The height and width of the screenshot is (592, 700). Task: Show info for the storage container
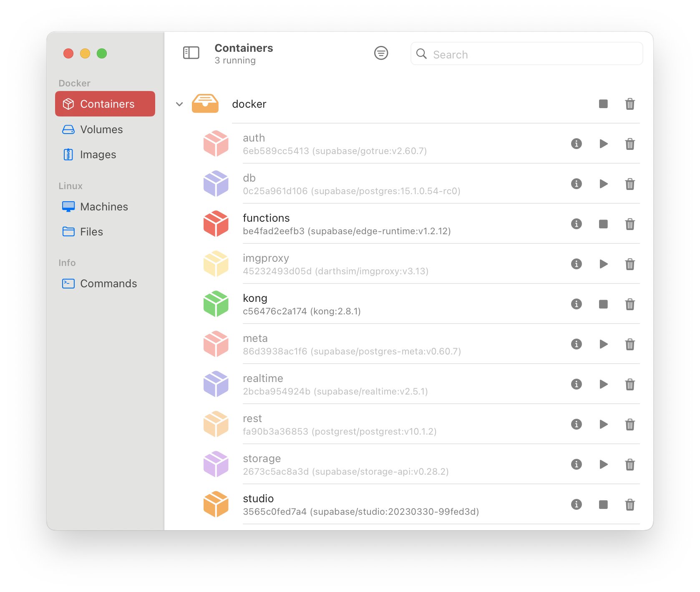pyautogui.click(x=577, y=464)
